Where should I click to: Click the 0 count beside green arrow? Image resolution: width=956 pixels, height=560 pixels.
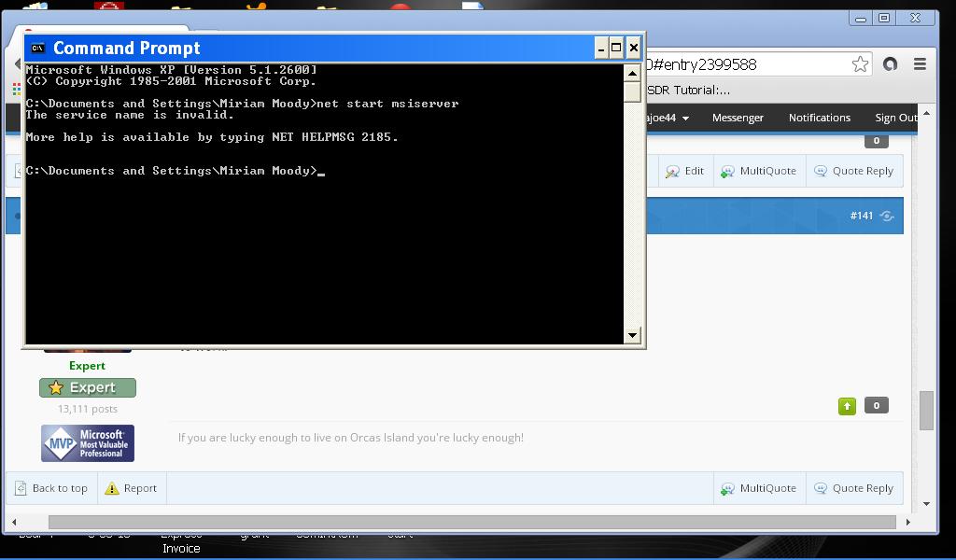(x=876, y=405)
